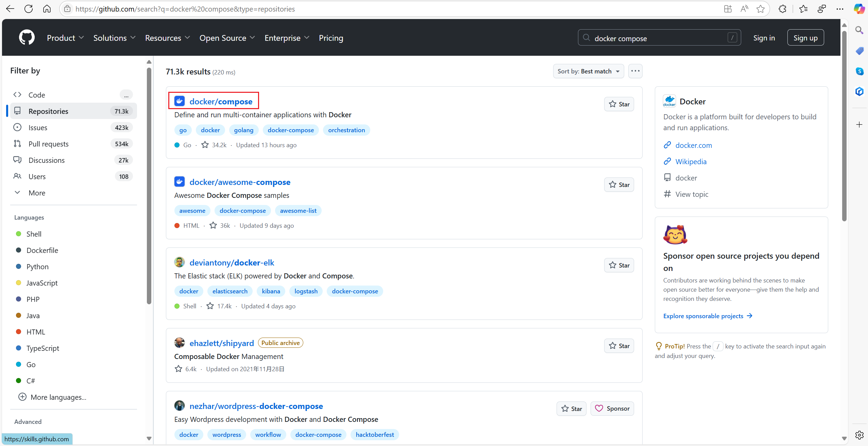Open the ellipsis options next to Sort

tap(635, 71)
